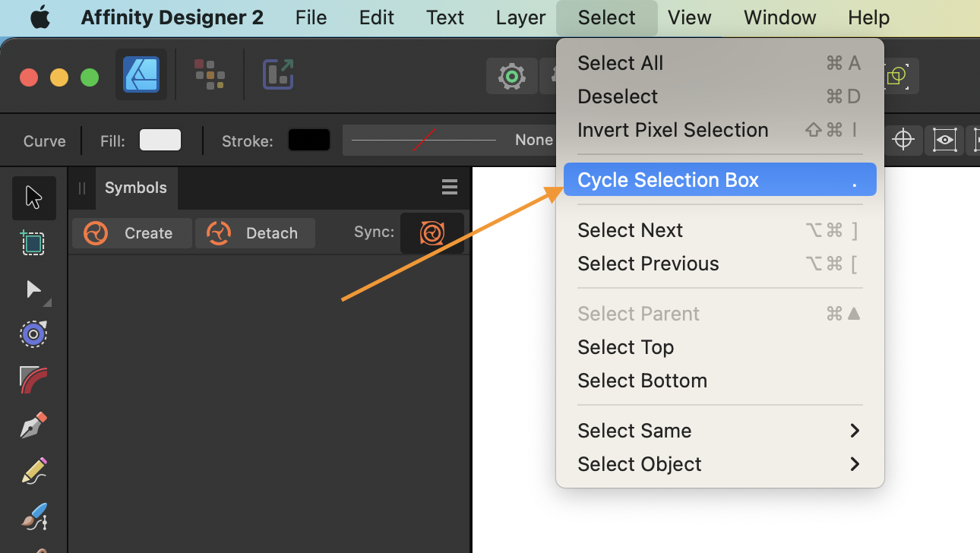
Task: Create a new symbol
Action: 131,232
